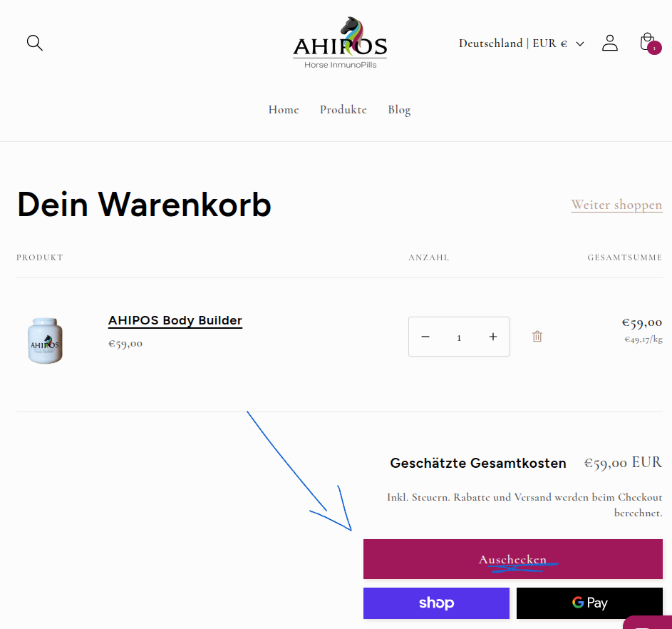Choose the Google Pay button
This screenshot has height=629, width=672.
pos(589,603)
